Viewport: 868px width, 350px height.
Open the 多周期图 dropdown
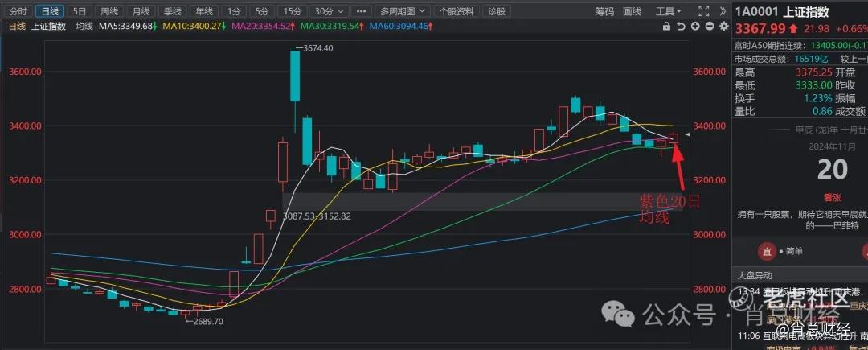402,11
